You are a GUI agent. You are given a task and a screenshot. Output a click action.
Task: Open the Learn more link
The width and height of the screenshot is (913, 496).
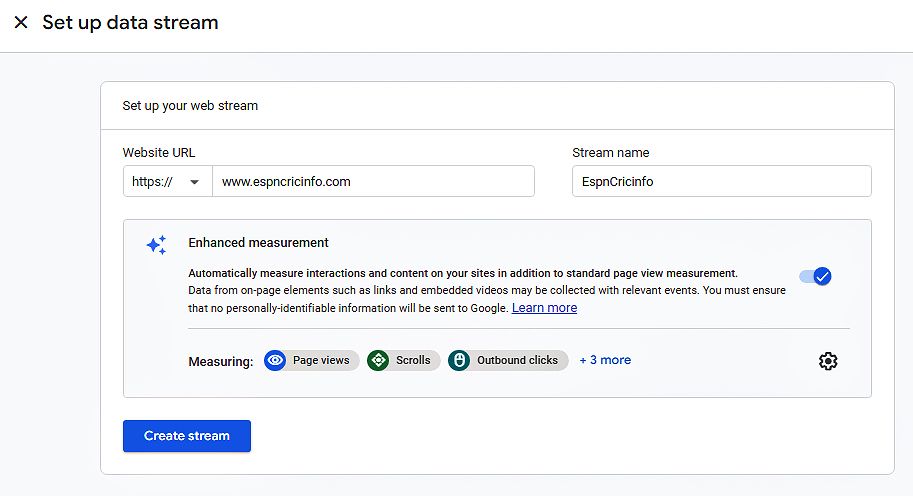pyautogui.click(x=544, y=307)
